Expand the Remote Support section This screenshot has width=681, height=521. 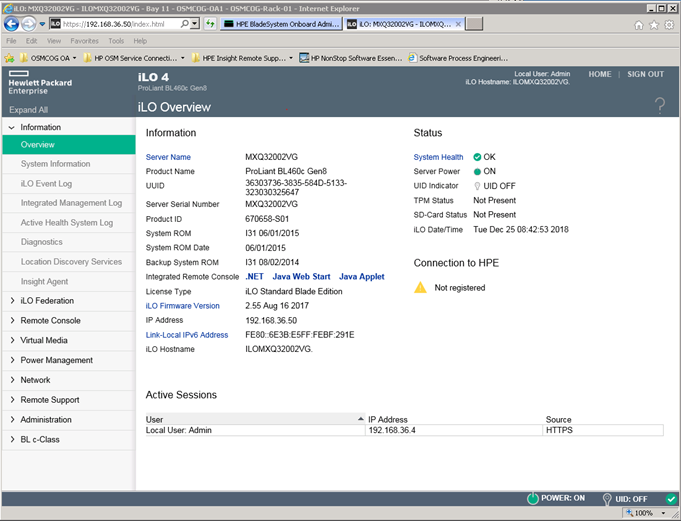(x=12, y=400)
